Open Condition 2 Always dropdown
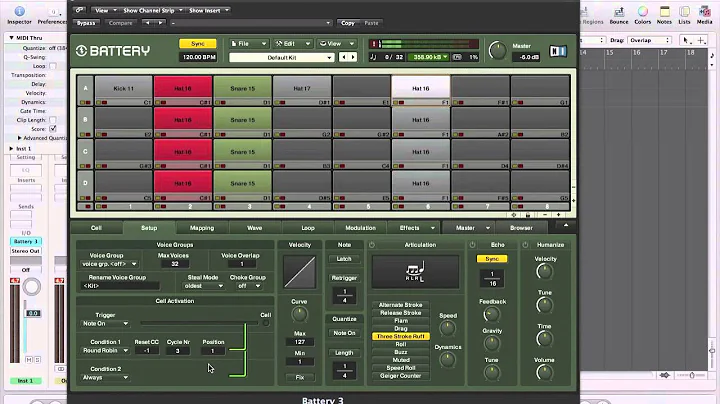720x404 pixels. pyautogui.click(x=105, y=377)
